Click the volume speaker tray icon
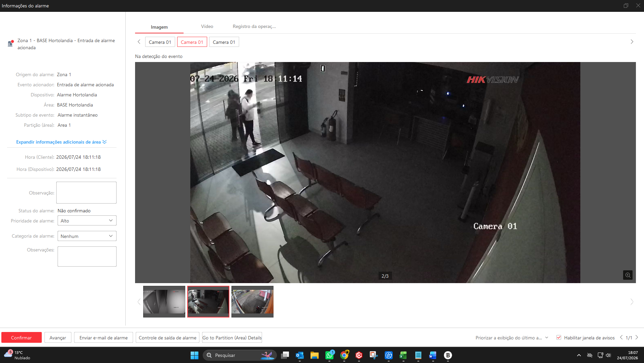This screenshot has height=363, width=644. [608, 355]
